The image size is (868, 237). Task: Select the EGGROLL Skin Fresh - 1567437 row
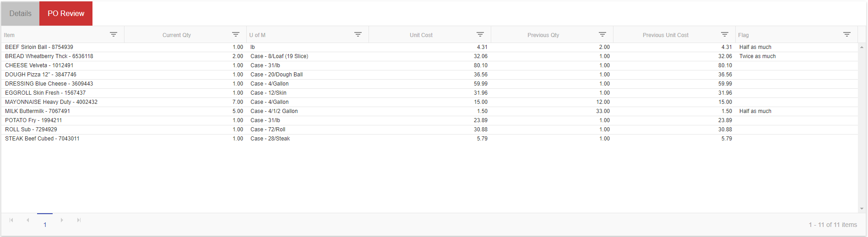point(429,93)
